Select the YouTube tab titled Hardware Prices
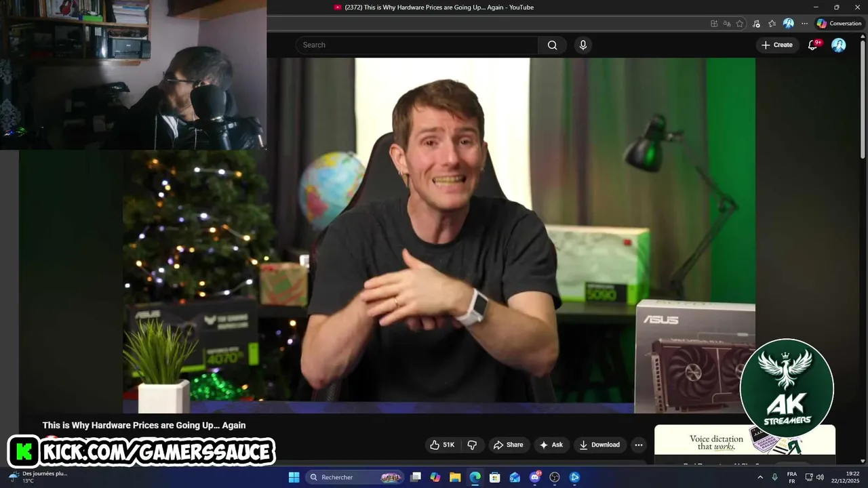The height and width of the screenshot is (488, 868). click(x=434, y=7)
